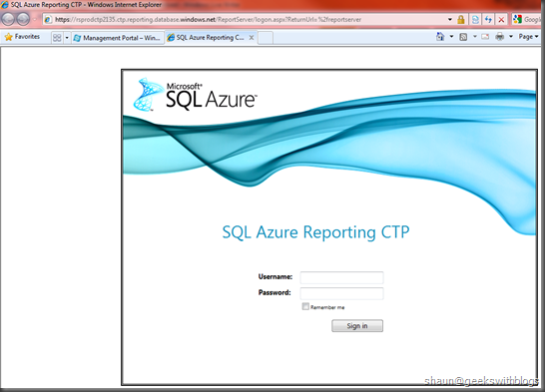Click the Sign in button
The width and height of the screenshot is (545, 392).
[x=357, y=326]
